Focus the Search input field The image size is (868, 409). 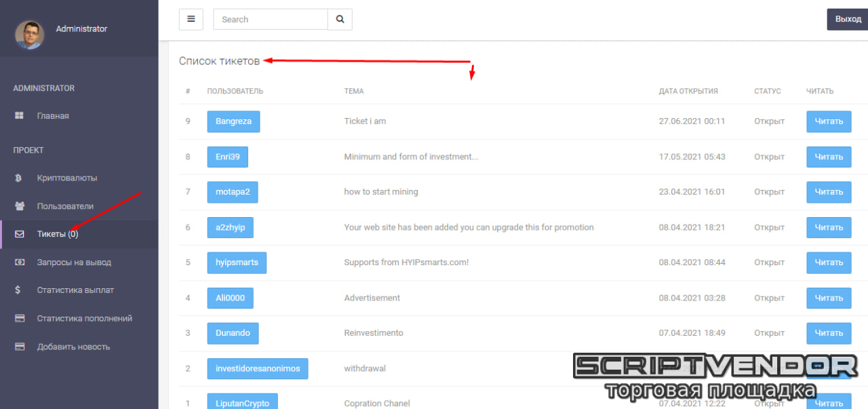270,19
